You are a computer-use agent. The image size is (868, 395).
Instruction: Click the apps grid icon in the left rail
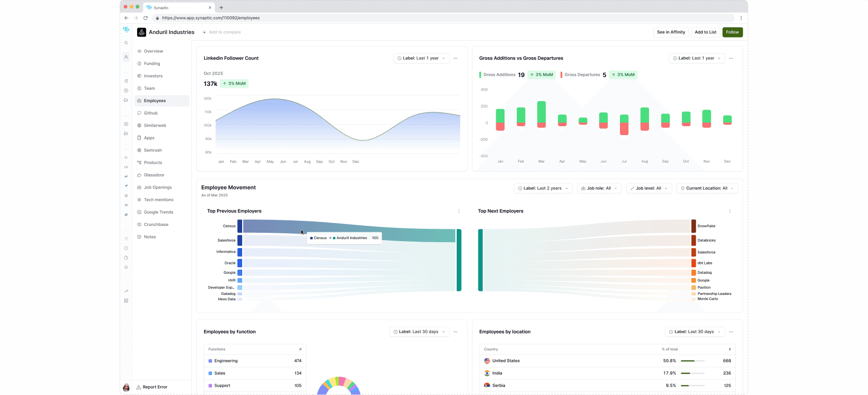pyautogui.click(x=126, y=300)
